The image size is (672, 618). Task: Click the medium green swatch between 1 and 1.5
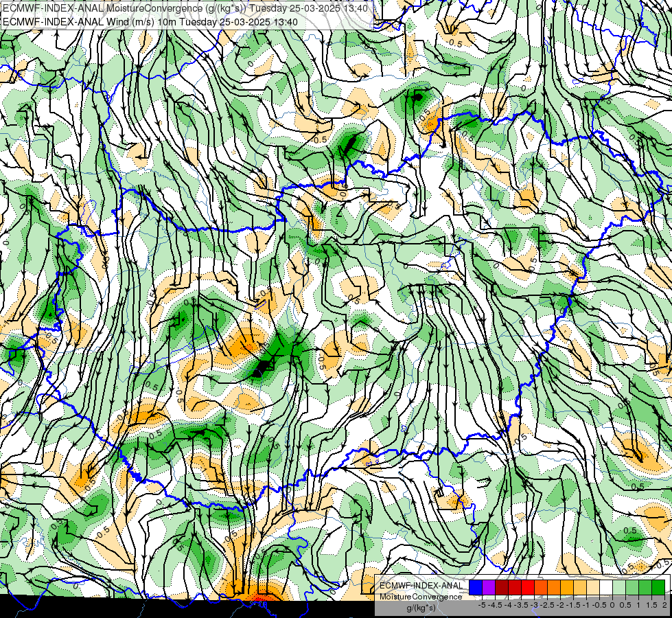(645, 587)
